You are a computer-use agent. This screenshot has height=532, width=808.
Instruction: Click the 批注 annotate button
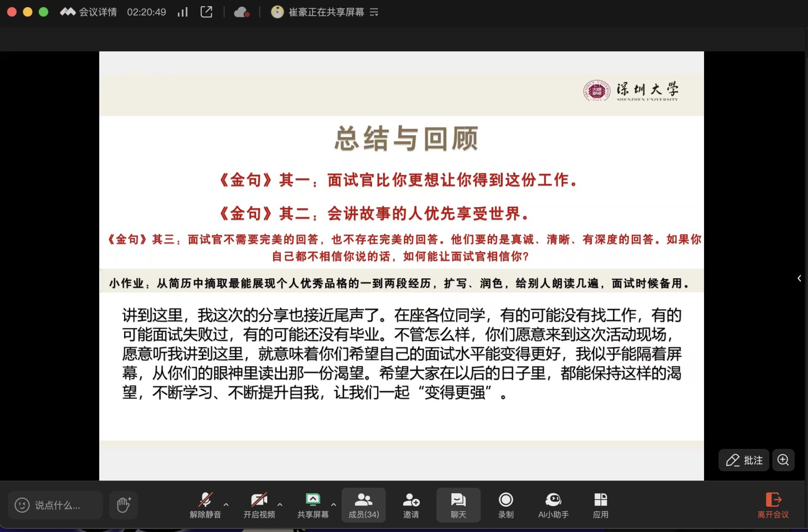744,460
